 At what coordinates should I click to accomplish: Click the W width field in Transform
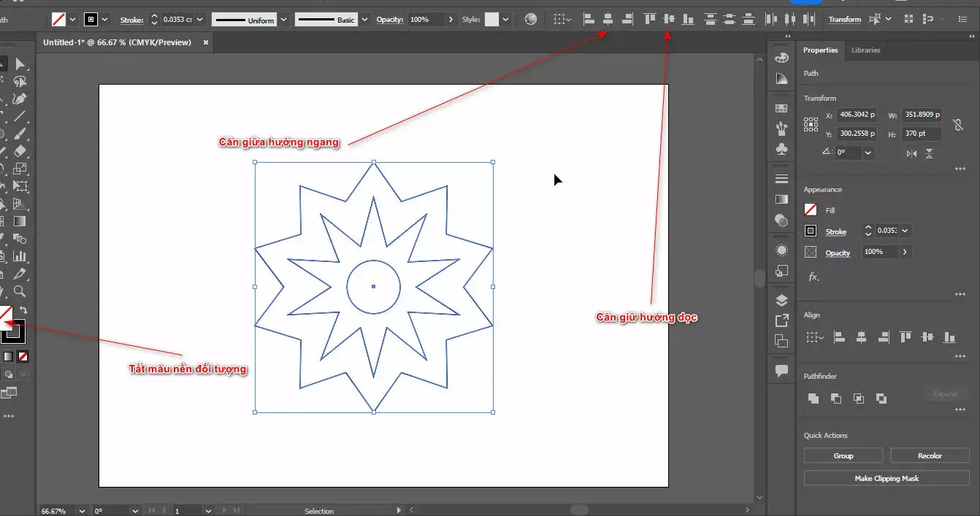[922, 115]
